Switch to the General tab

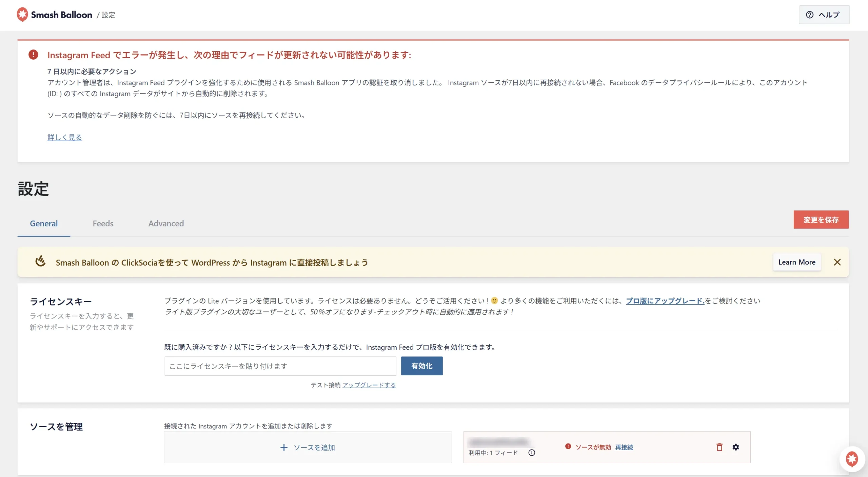pyautogui.click(x=44, y=224)
